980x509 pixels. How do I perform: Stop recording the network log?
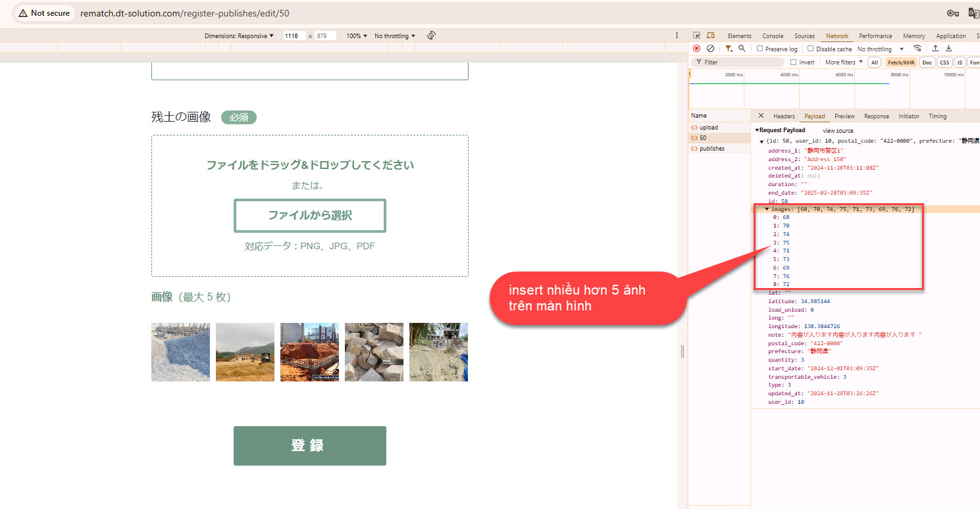click(x=696, y=49)
